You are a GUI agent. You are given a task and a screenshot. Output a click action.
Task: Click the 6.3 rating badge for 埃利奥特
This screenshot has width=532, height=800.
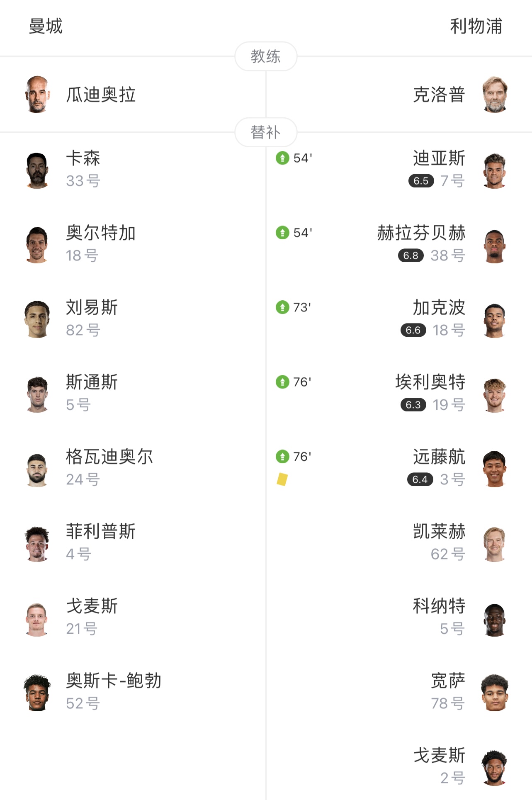coord(413,405)
